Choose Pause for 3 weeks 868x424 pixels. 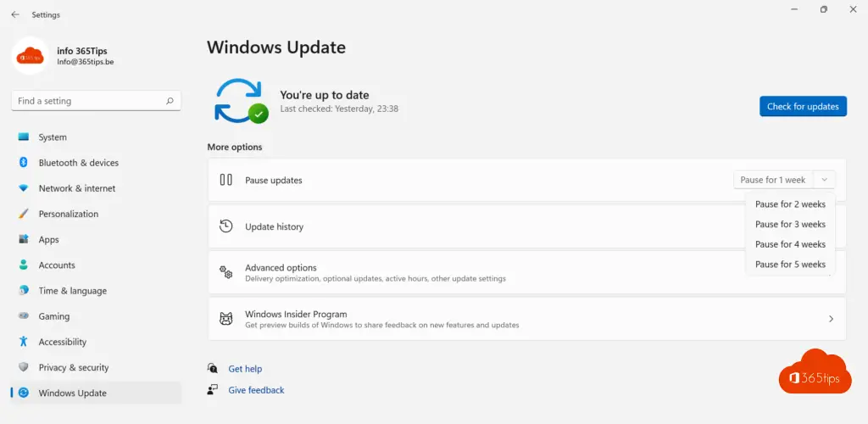[790, 224]
